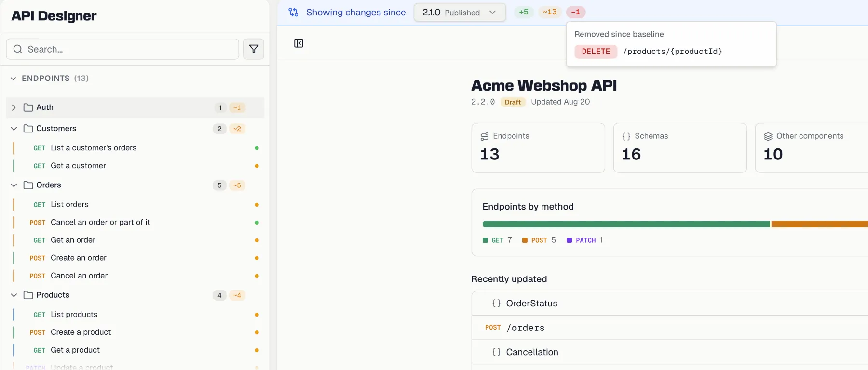
Task: Open the endpoint filter icon button
Action: tap(254, 49)
